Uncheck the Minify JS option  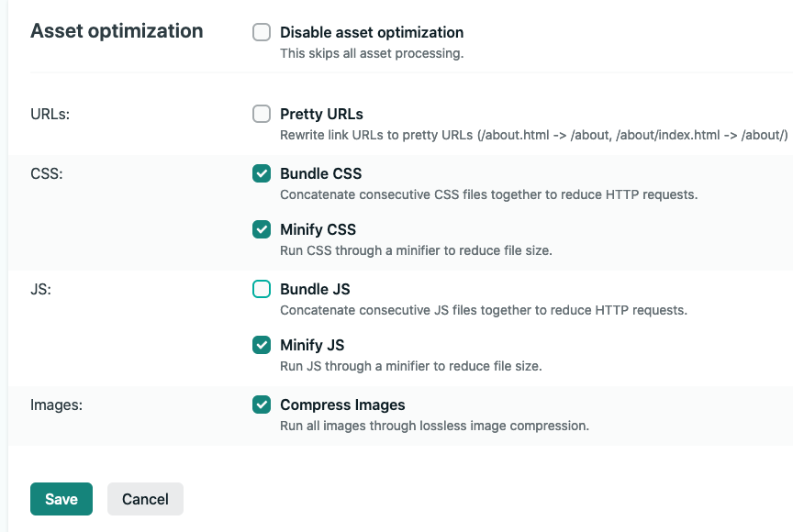pyautogui.click(x=262, y=345)
